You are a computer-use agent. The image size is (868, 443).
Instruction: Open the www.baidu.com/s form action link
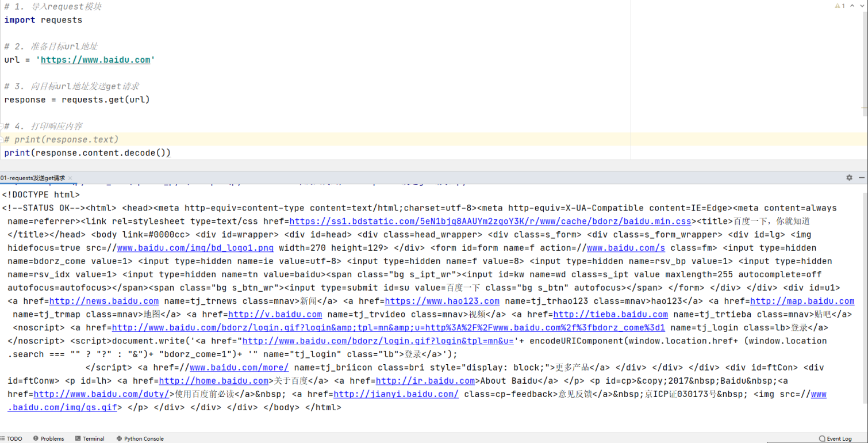point(626,248)
